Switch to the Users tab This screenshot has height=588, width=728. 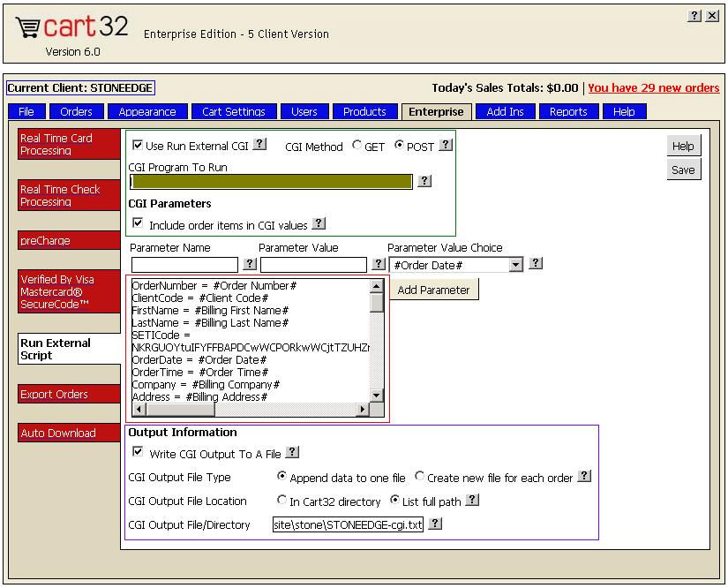coord(304,111)
